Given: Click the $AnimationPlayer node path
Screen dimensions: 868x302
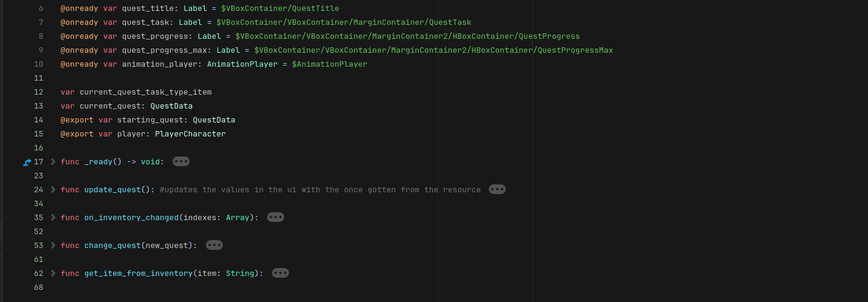Looking at the screenshot, I should tap(330, 64).
